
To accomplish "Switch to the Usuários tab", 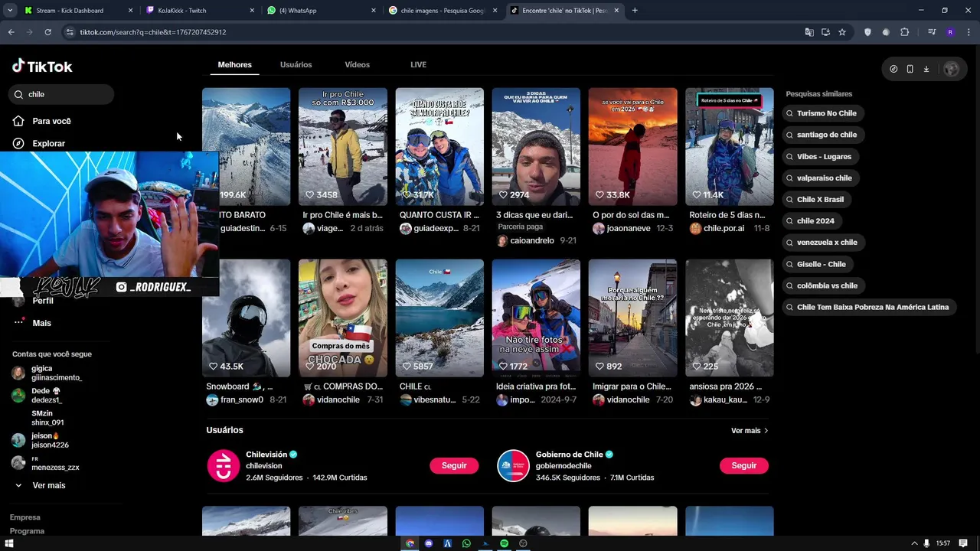I will (296, 65).
